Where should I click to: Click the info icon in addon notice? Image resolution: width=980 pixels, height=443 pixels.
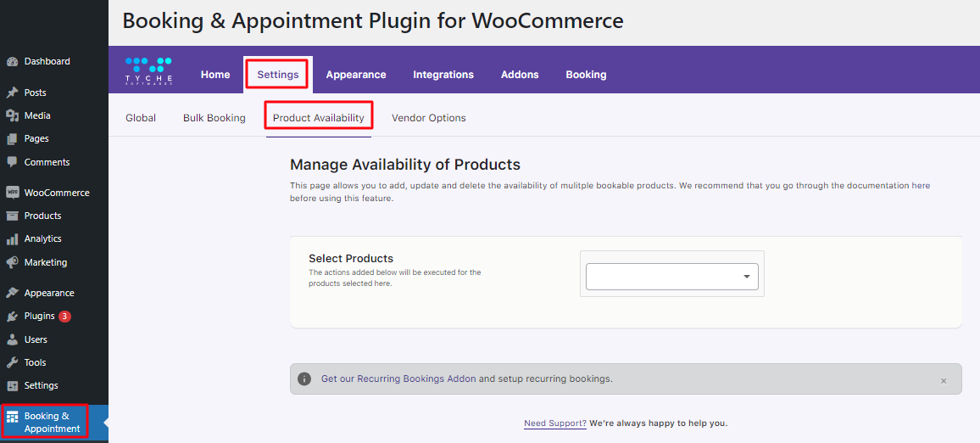[x=304, y=379]
